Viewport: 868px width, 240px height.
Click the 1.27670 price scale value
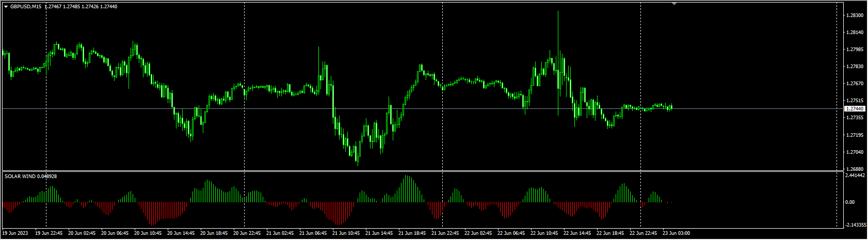855,84
